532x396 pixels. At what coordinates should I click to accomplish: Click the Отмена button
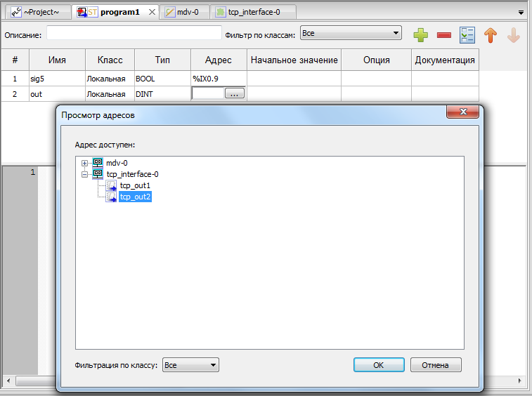tap(436, 365)
